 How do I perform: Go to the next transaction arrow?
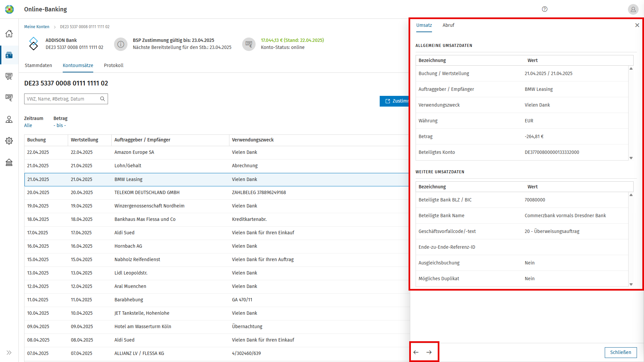[x=429, y=352]
